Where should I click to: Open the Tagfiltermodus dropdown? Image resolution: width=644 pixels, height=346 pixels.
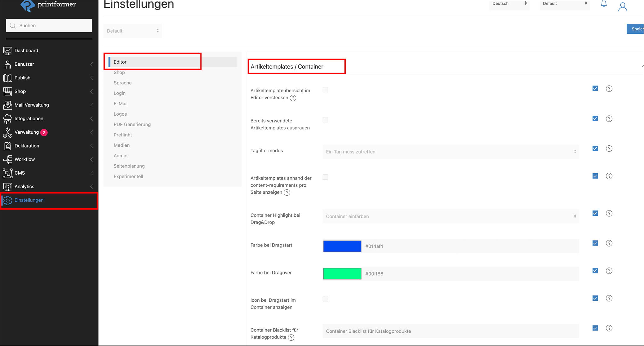click(x=451, y=152)
